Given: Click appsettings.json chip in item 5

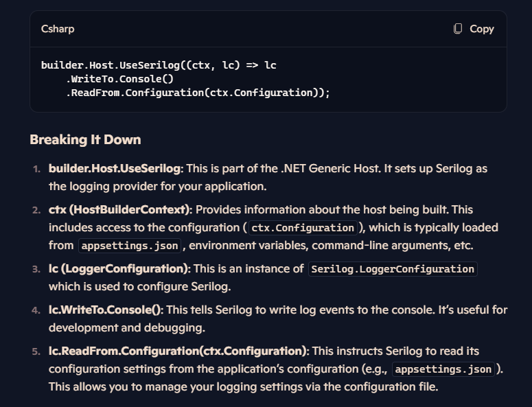Looking at the screenshot, I should click(x=443, y=369).
